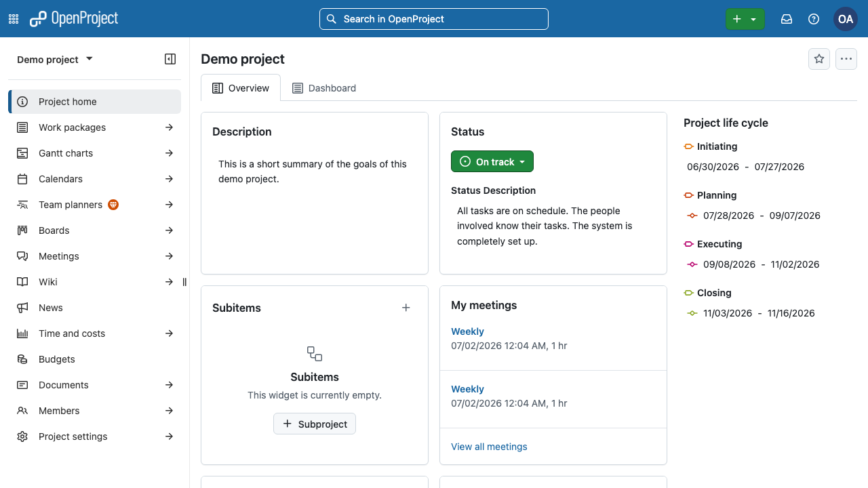Click the Time and costs chart icon
Viewport: 868px width, 488px height.
pyautogui.click(x=22, y=333)
